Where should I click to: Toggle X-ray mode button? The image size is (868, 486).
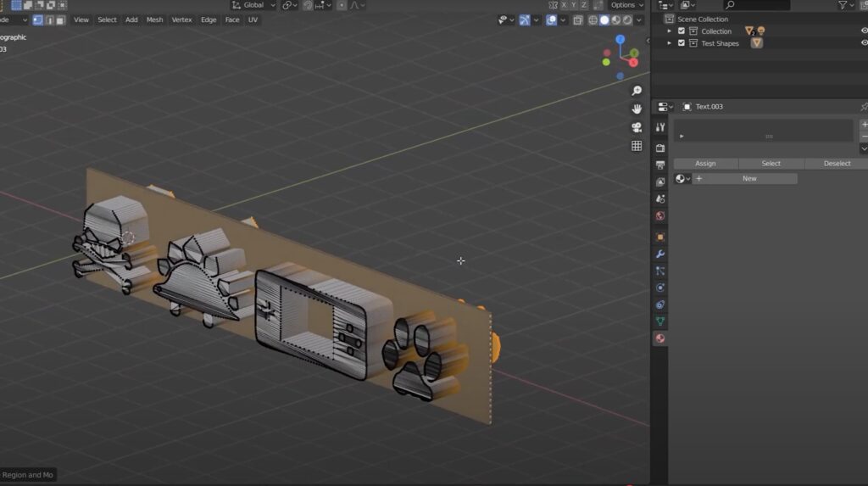click(x=578, y=20)
